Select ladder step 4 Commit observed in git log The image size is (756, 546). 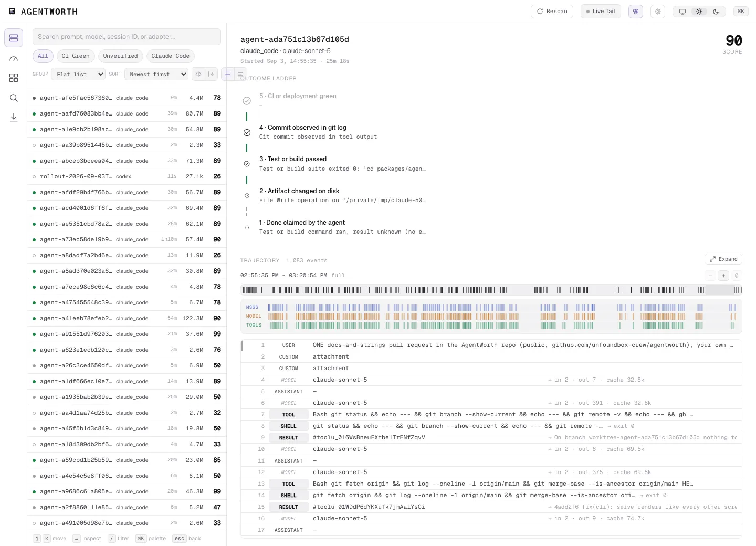coord(334,132)
